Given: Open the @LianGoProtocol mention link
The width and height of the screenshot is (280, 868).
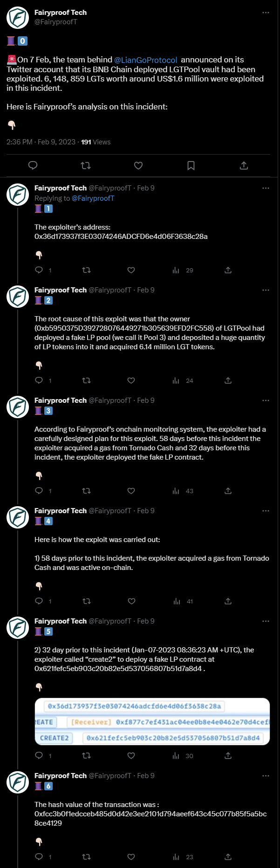Looking at the screenshot, I should coord(146,60).
